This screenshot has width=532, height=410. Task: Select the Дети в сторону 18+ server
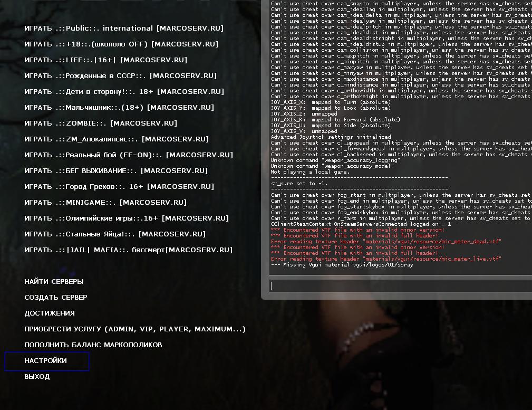[x=124, y=92]
